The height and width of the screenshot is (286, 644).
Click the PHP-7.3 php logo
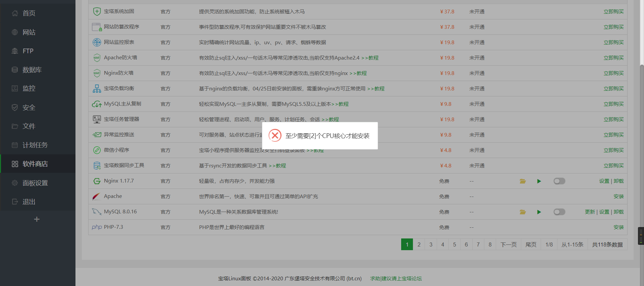pos(97,227)
